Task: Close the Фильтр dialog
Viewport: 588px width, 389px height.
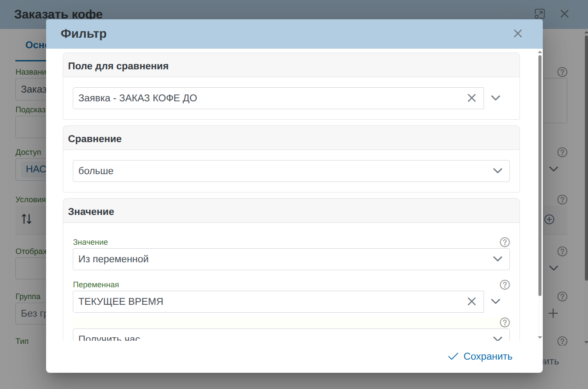Action: point(518,34)
